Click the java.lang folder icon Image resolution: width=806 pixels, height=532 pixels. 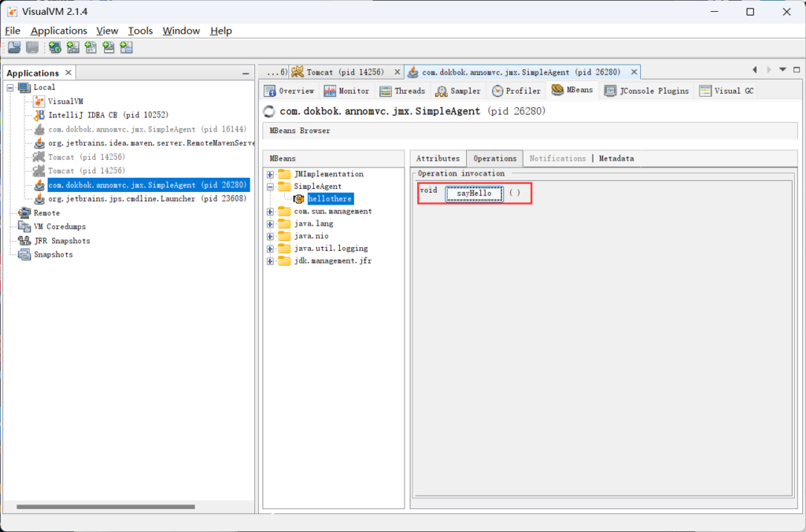pyautogui.click(x=284, y=224)
